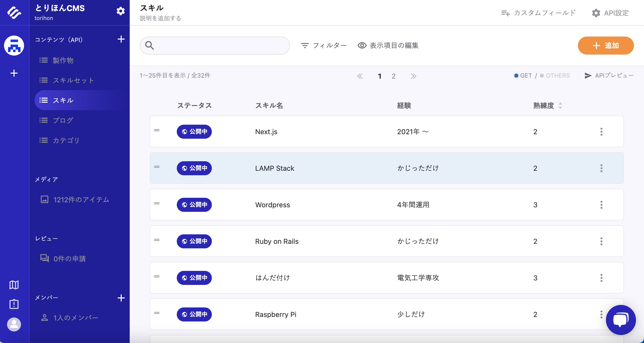Go to page 2 of results
The width and height of the screenshot is (644, 343).
[x=393, y=76]
